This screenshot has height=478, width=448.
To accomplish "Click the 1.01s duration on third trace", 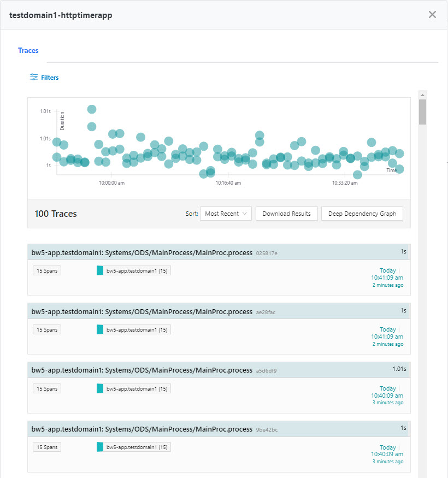I will (399, 369).
